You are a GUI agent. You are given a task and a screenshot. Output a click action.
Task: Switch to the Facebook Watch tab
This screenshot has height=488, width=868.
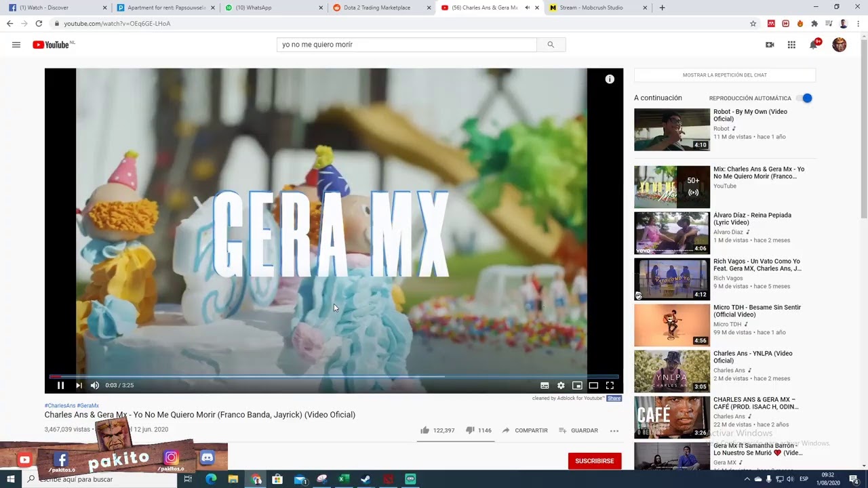tap(56, 7)
